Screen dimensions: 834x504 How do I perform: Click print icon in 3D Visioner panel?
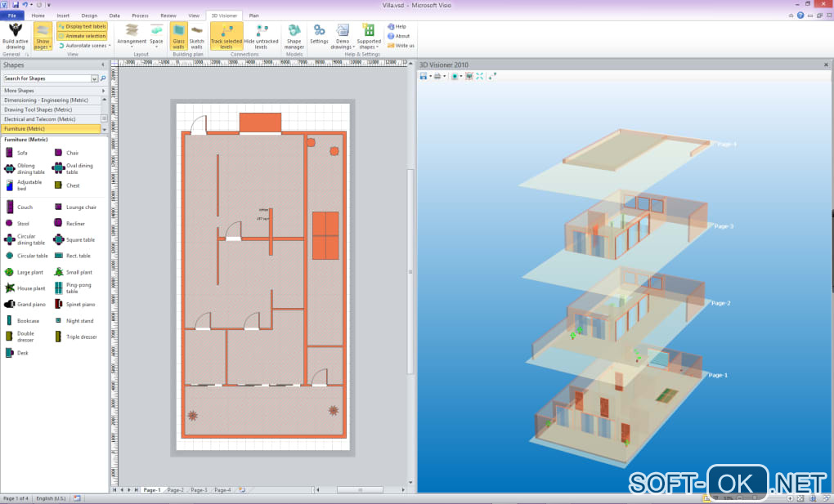coord(438,76)
